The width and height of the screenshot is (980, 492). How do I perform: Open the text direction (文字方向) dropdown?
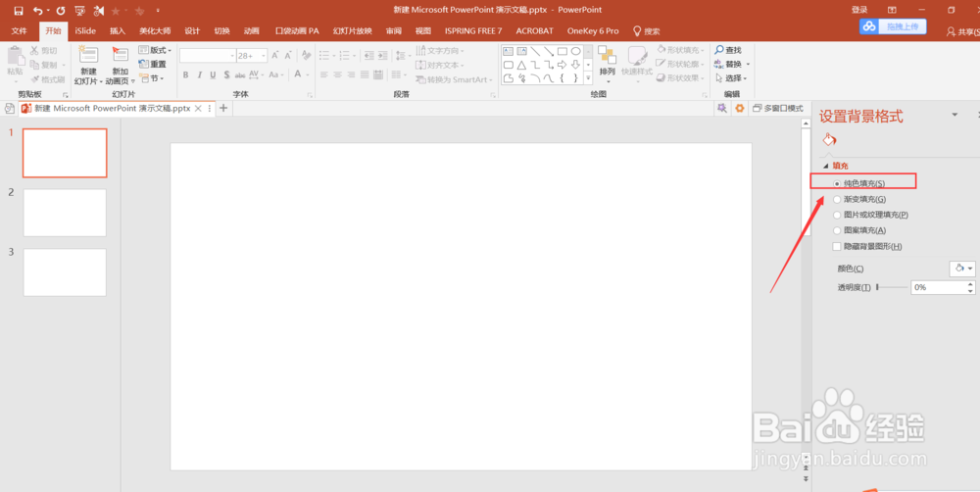[x=440, y=51]
